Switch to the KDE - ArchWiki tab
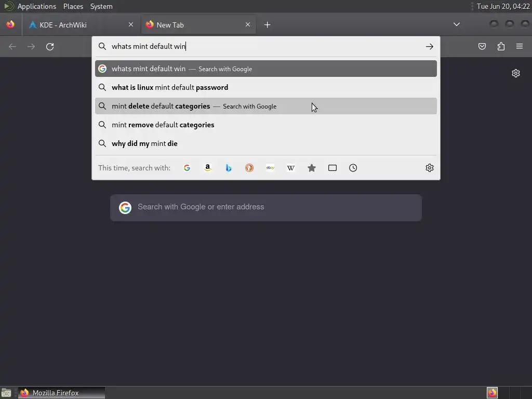 pyautogui.click(x=81, y=25)
